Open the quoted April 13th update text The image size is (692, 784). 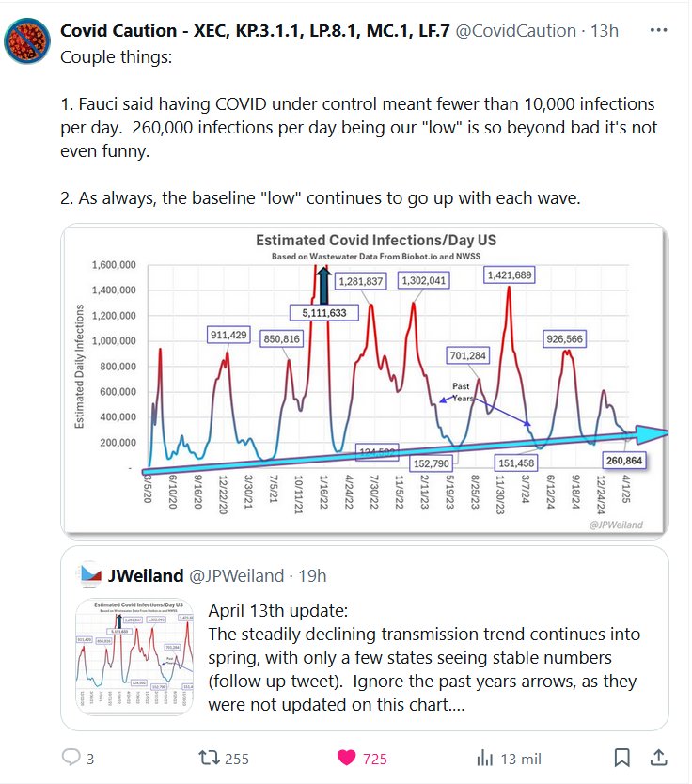[423, 656]
